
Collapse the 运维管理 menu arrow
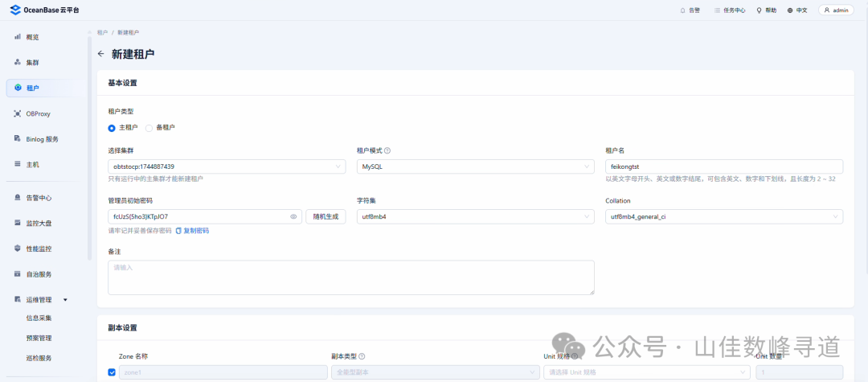65,299
